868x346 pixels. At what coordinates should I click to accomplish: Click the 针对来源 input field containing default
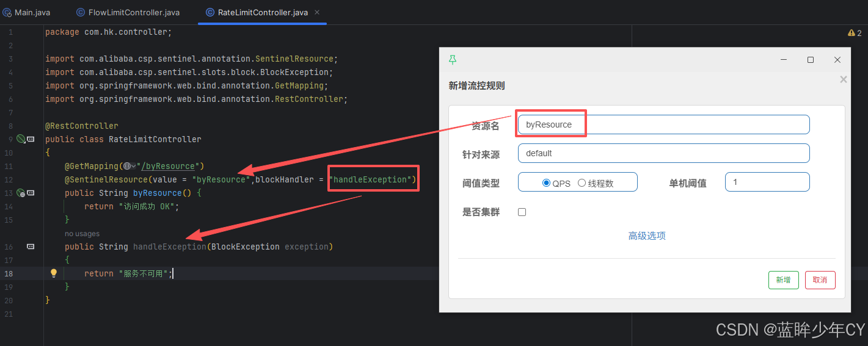(x=664, y=153)
